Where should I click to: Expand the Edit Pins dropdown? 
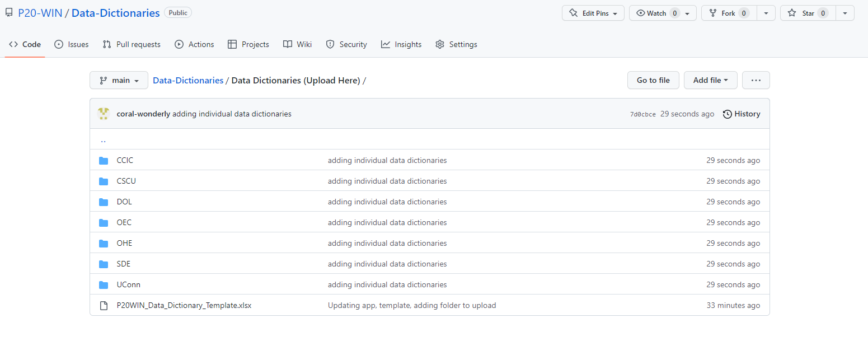(593, 13)
